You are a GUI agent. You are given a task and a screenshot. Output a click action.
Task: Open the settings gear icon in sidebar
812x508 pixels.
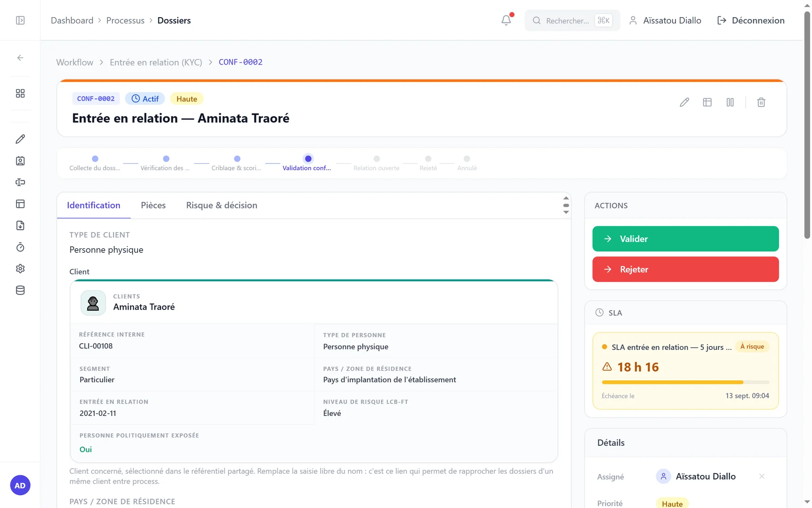pos(20,269)
